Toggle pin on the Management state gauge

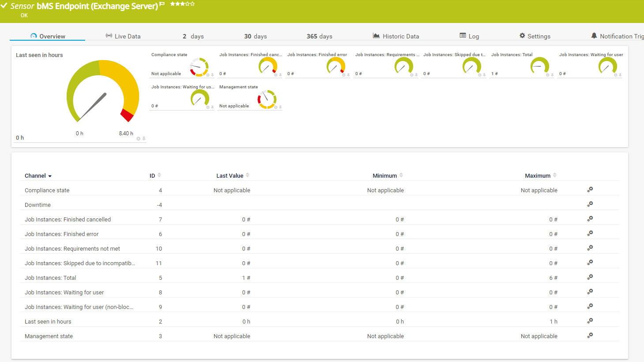[x=280, y=107]
